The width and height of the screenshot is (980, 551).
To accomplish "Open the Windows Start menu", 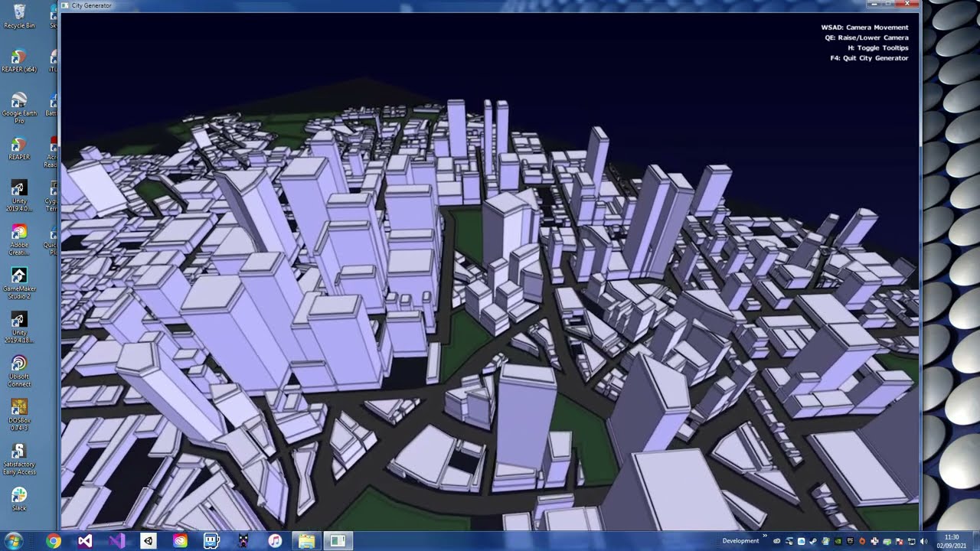I will pyautogui.click(x=13, y=541).
